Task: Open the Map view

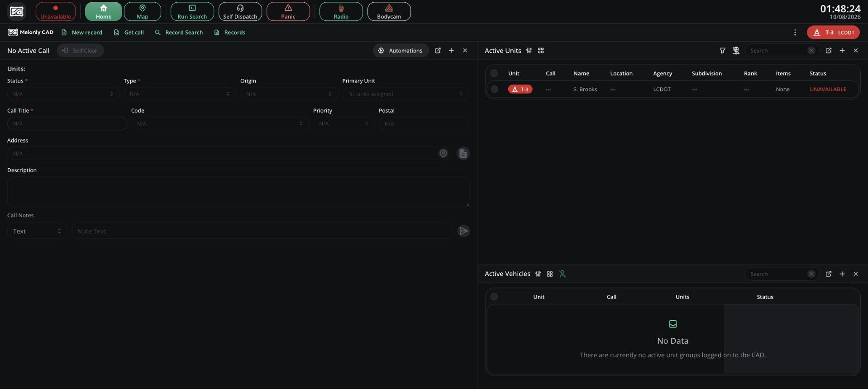Action: click(x=143, y=11)
